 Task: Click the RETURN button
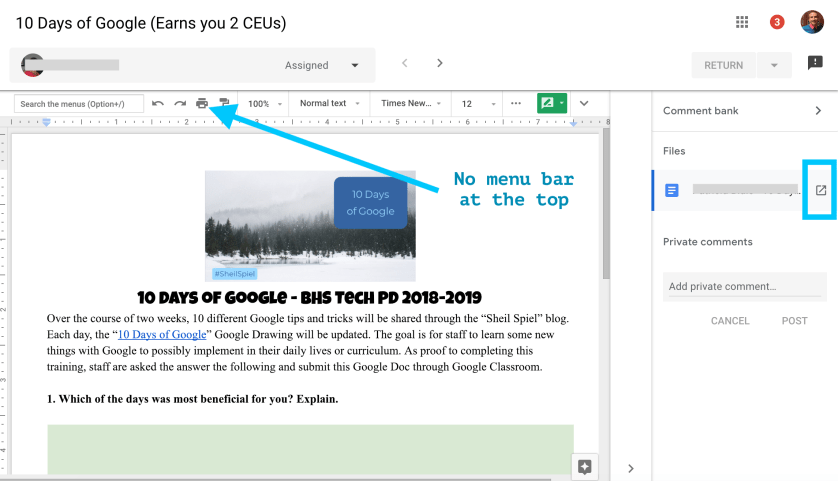[723, 65]
